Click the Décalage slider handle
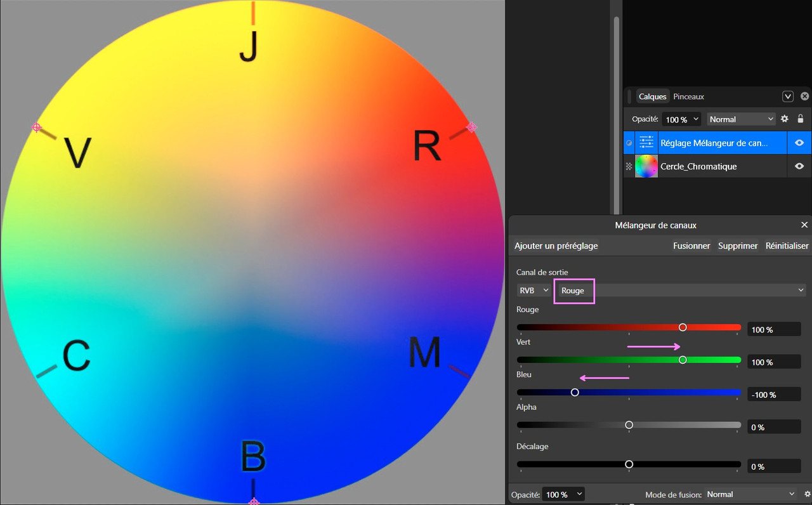Image resolution: width=812 pixels, height=505 pixels. click(629, 464)
